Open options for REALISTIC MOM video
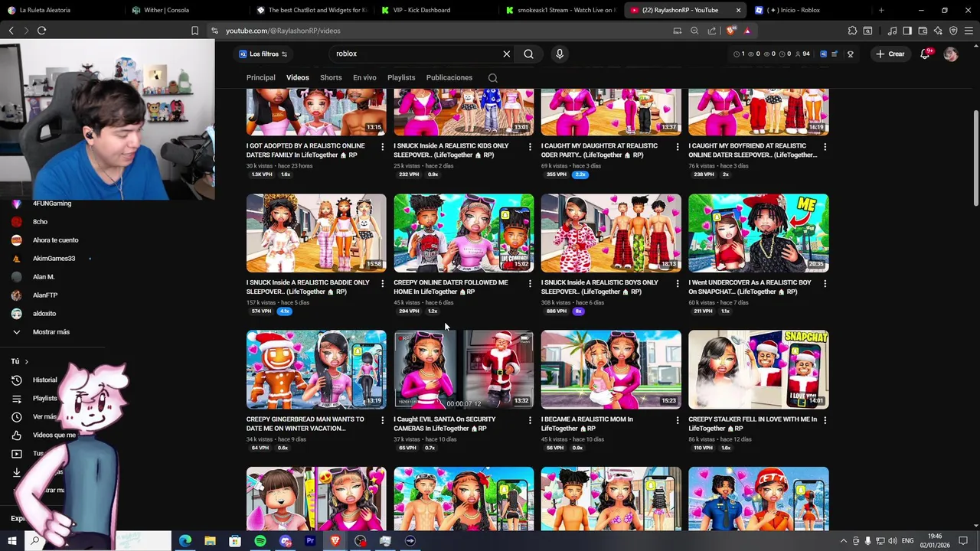 (677, 420)
